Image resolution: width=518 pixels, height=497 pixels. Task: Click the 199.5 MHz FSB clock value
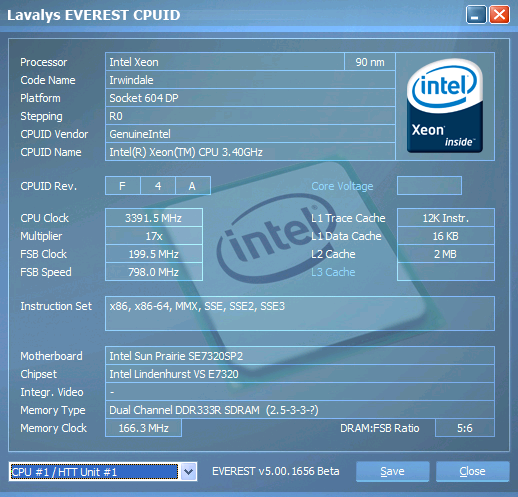click(x=154, y=254)
